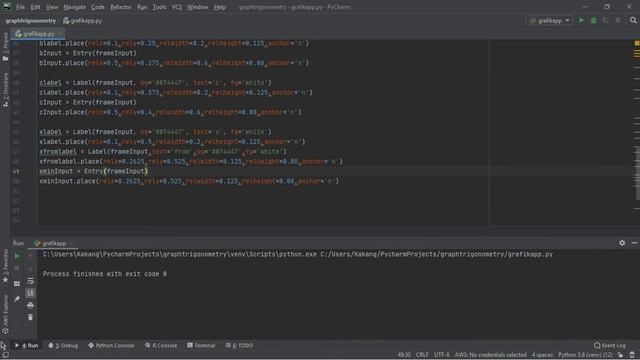640x360 pixels.
Task: Open the Run menu
Action: 142,7
